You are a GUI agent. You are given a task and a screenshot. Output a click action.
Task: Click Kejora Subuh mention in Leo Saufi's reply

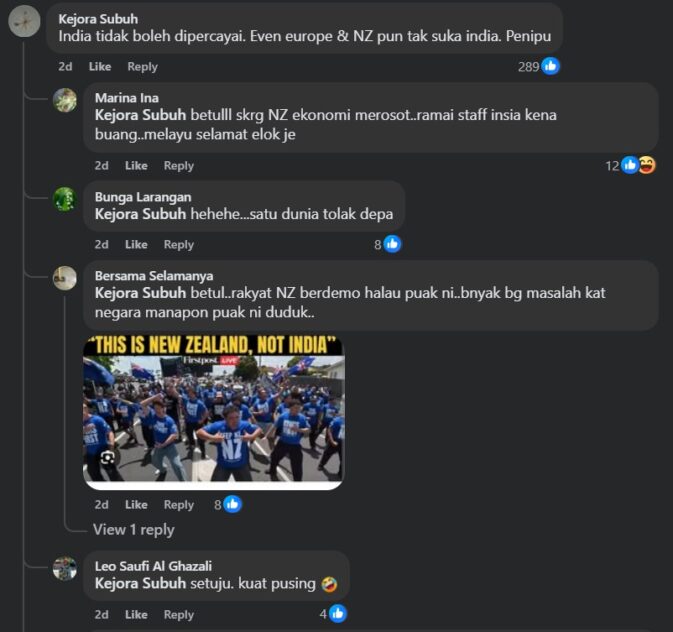click(x=140, y=583)
